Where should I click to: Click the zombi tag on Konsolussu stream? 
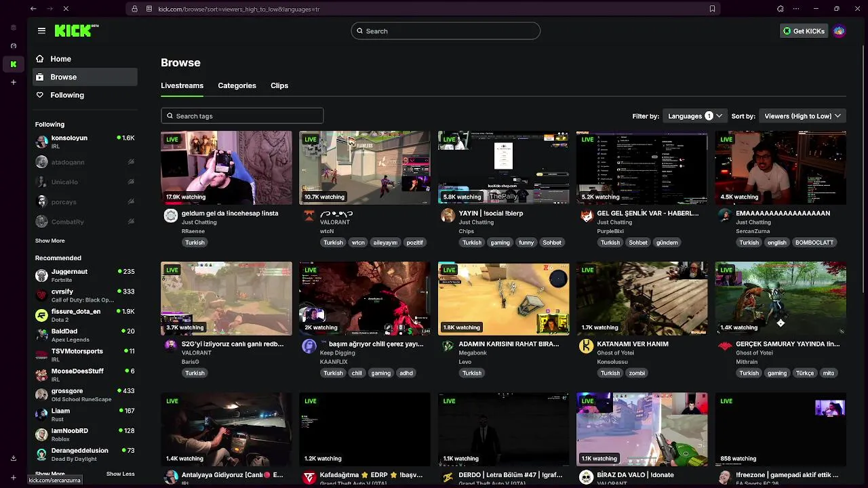click(637, 373)
